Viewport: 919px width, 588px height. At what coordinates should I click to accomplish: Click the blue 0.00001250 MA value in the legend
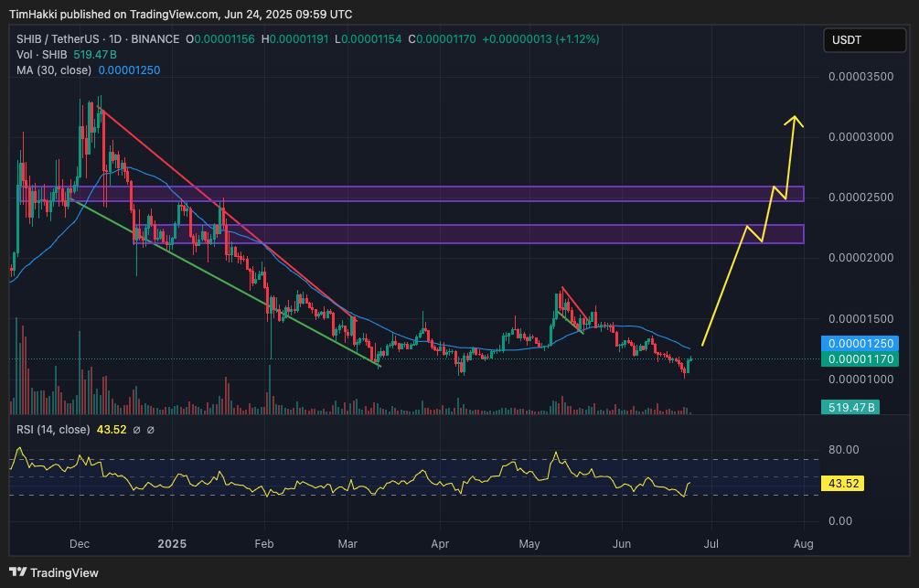point(129,69)
